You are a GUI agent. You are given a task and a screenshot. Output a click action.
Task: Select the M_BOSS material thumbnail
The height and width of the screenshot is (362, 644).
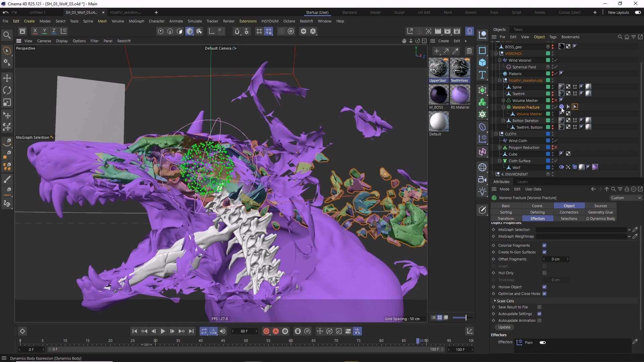point(438,95)
